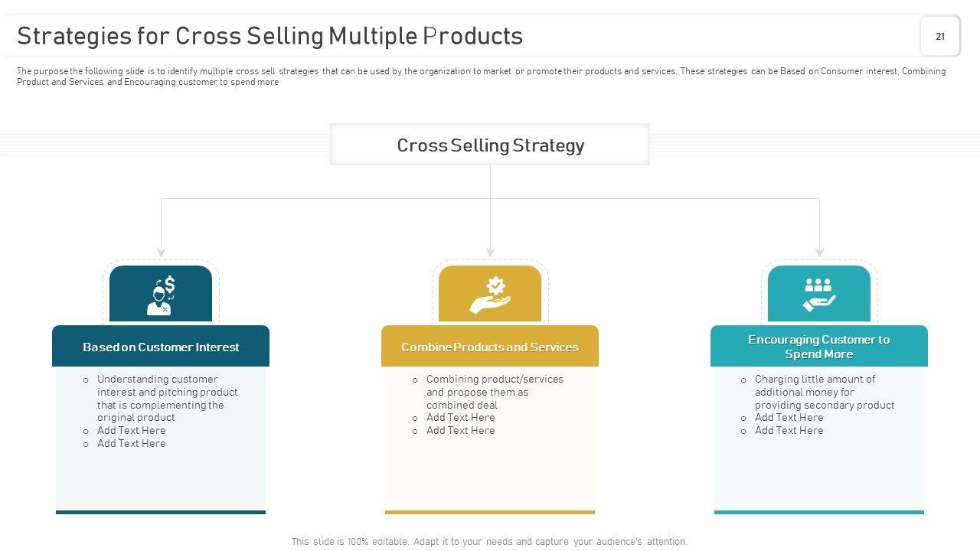Select the Combine Products and Services header
980x551 pixels.
490,347
